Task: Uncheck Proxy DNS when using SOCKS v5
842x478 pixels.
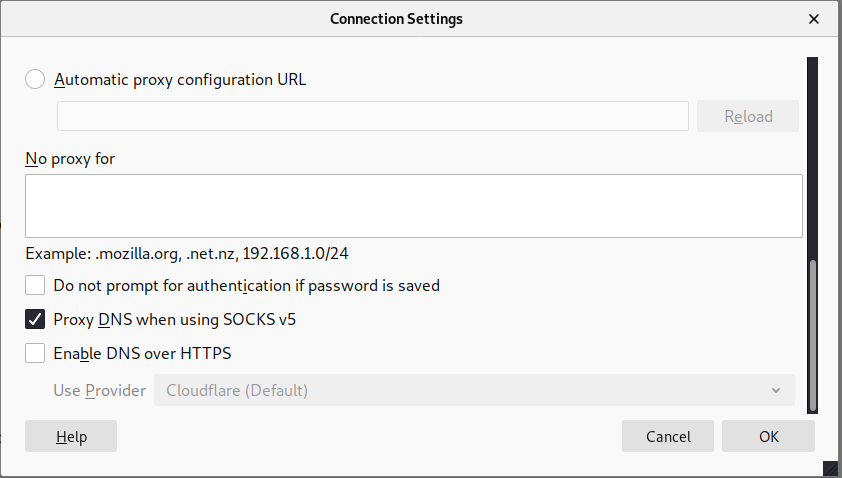Action: pos(35,320)
